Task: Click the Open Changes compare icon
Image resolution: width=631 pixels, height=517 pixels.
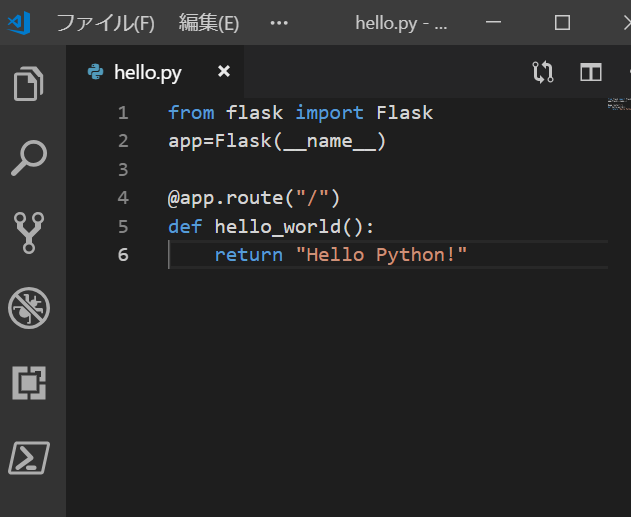Action: (543, 72)
